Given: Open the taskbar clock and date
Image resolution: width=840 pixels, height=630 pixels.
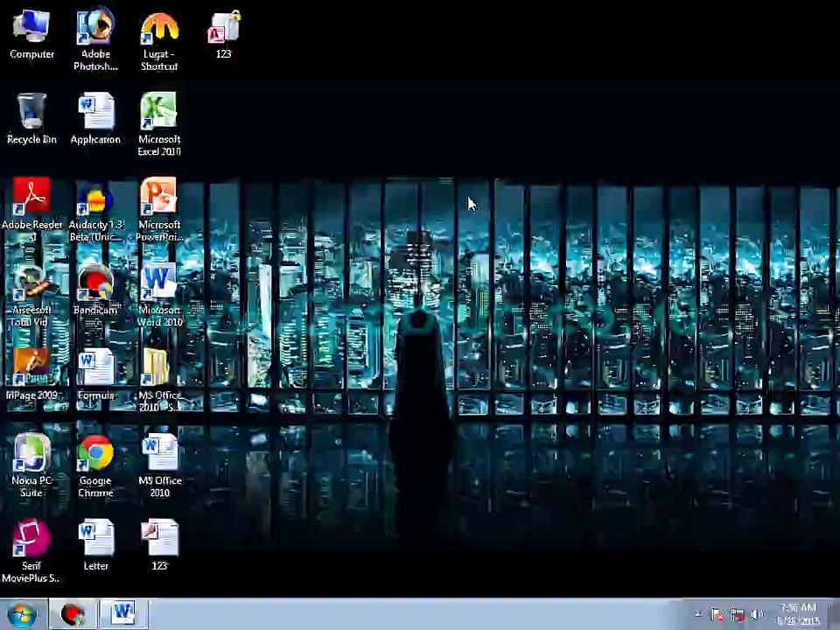Looking at the screenshot, I should [x=798, y=614].
